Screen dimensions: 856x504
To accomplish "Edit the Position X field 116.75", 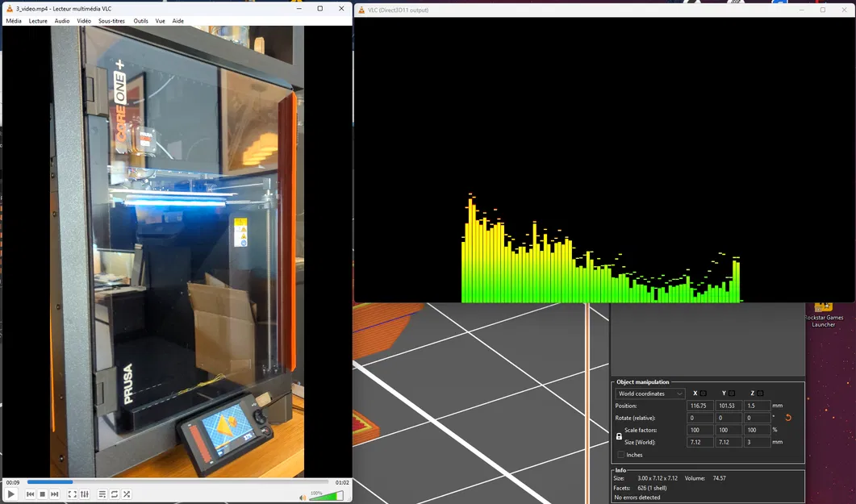I will coord(699,406).
